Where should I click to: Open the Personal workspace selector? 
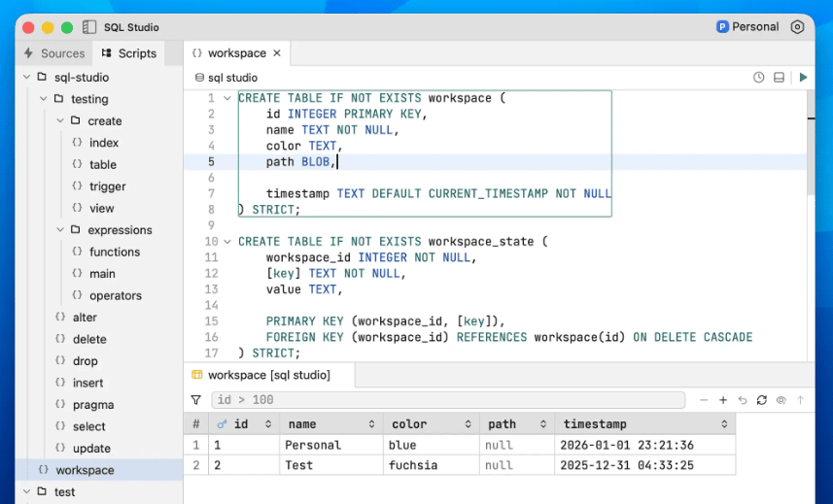pos(747,27)
